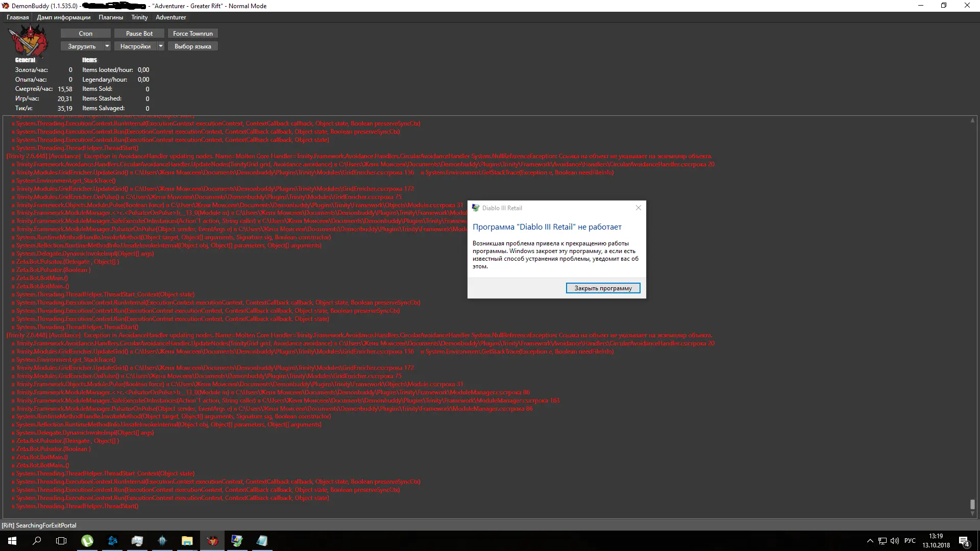
Task: Switch the РУС input language indicator
Action: (910, 541)
